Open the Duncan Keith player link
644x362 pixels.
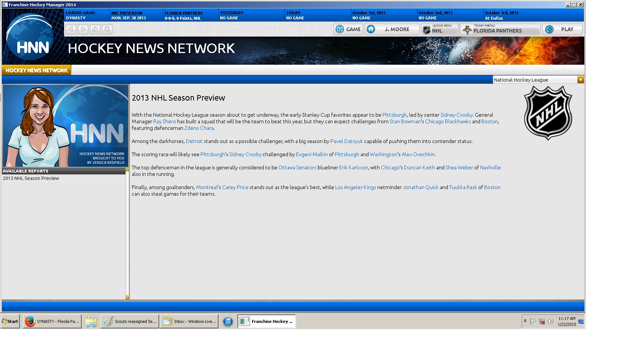tap(419, 167)
